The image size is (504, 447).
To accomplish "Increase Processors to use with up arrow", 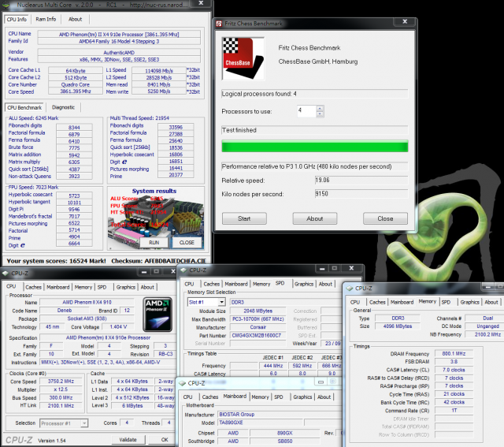I will (x=320, y=109).
